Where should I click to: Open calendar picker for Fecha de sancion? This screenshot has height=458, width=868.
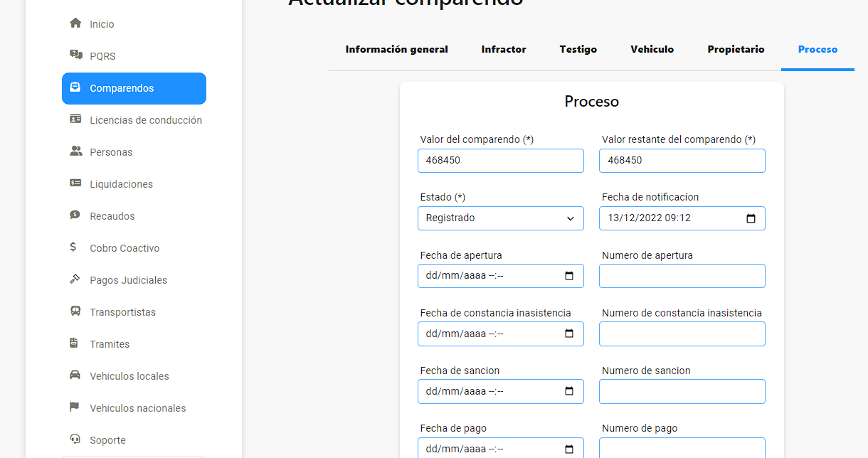click(569, 391)
